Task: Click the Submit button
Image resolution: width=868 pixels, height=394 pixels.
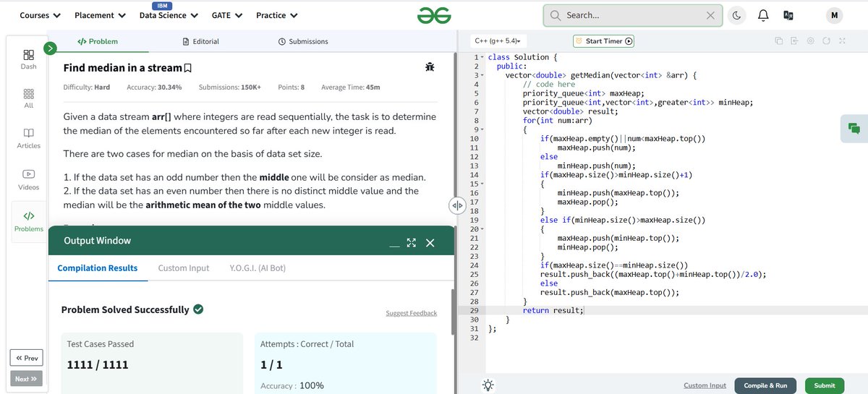Action: (x=825, y=385)
